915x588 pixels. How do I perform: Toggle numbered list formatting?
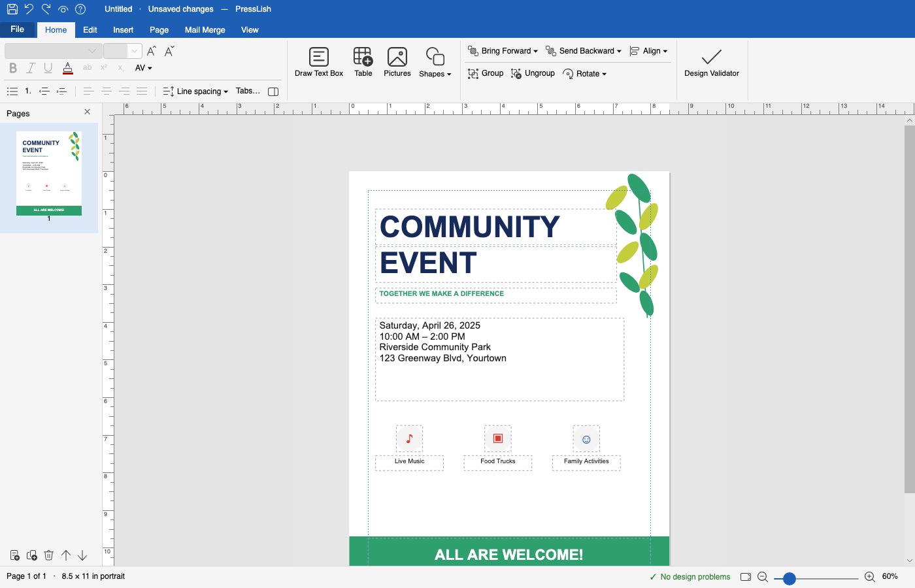pyautogui.click(x=28, y=91)
